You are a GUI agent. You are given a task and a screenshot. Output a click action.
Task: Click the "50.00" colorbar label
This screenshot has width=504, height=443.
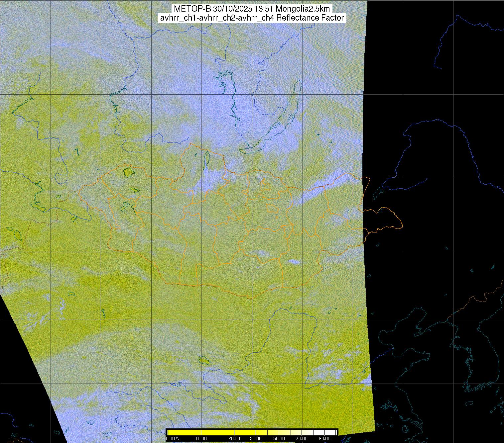[280, 439]
